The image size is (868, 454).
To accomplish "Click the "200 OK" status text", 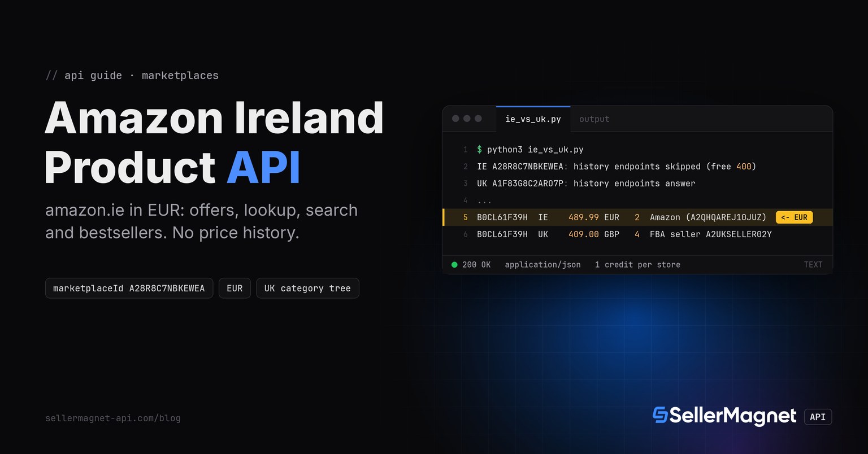I will (476, 264).
